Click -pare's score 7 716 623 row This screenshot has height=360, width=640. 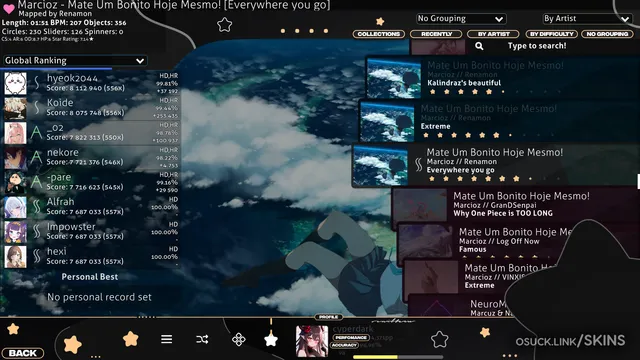point(91,182)
